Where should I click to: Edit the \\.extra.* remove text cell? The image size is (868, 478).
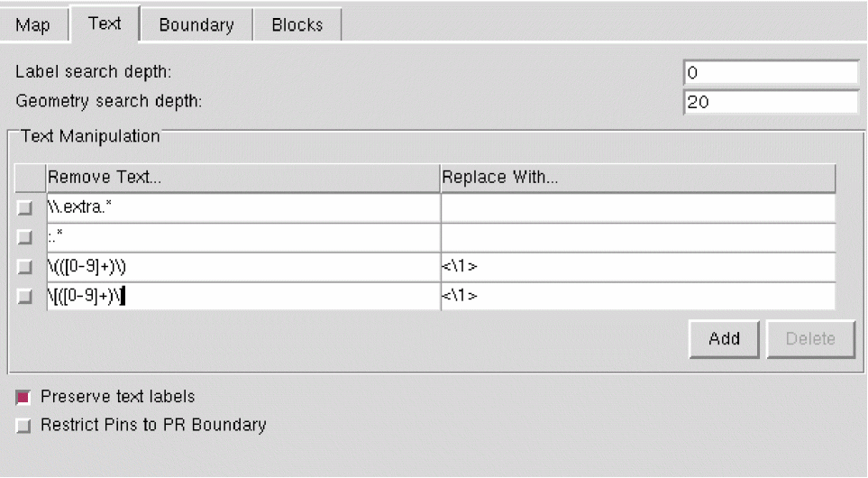point(242,208)
